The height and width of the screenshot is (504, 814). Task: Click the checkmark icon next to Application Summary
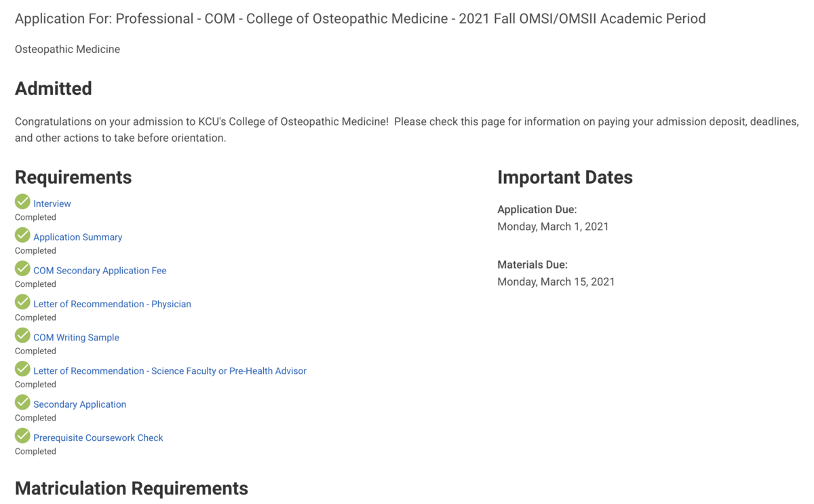[22, 235]
